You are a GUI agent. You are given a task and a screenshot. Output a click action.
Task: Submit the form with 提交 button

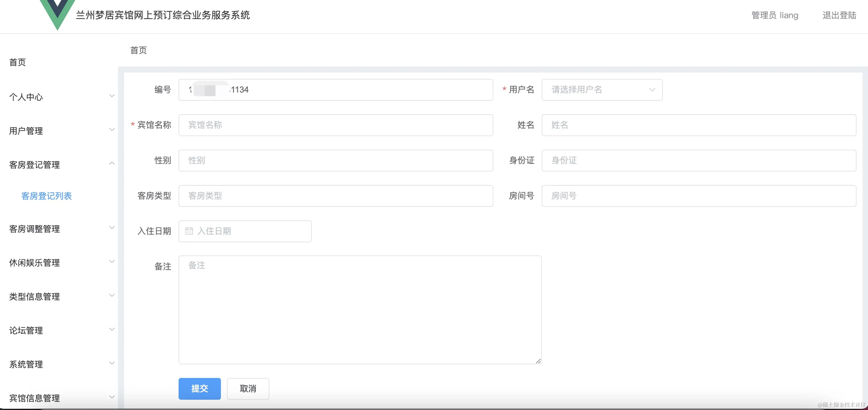199,389
